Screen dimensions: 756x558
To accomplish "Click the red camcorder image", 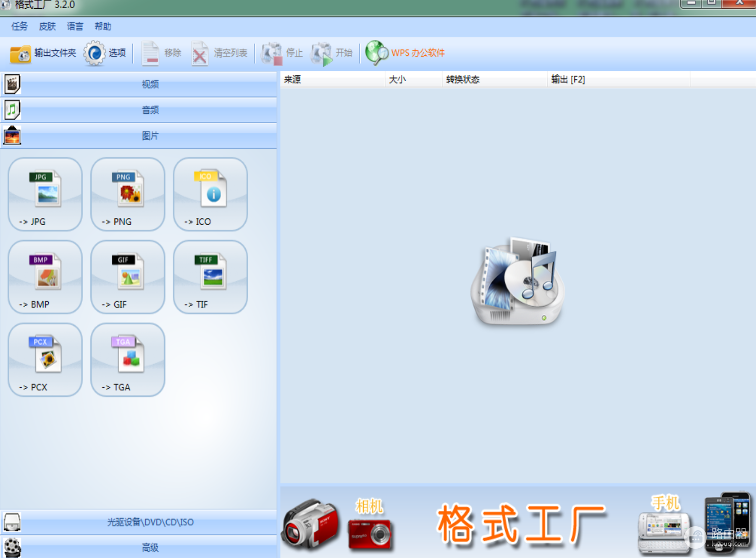I will [311, 524].
